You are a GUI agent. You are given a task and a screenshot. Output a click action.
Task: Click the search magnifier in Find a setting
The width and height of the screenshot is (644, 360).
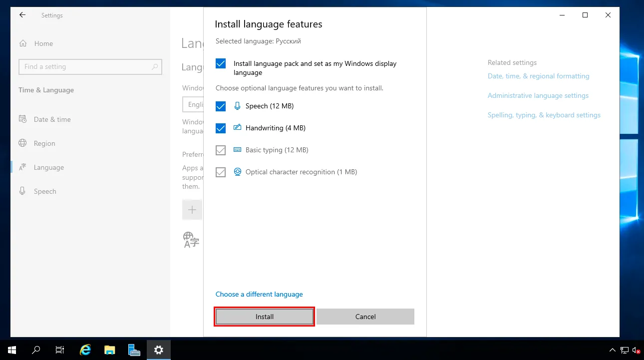[x=155, y=67]
